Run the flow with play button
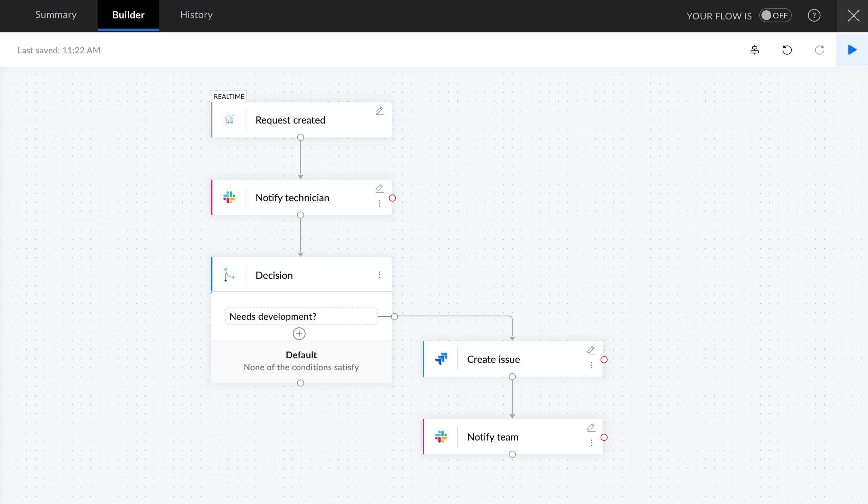Screen dimensions: 868x504 click(x=852, y=50)
